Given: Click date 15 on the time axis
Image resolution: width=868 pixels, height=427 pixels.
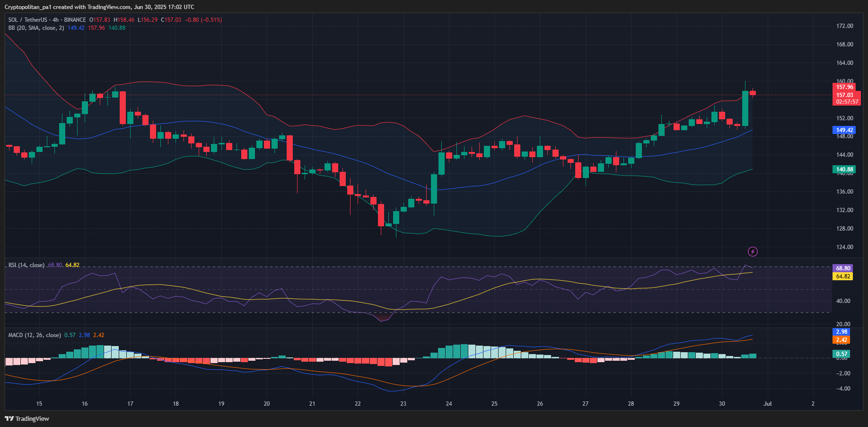Looking at the screenshot, I should coord(39,404).
